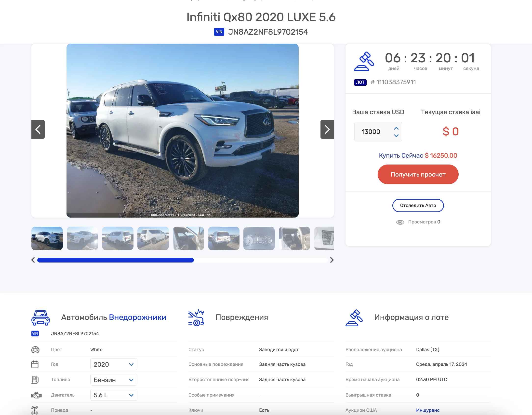Click the Основные повреждения value Задняя часть кузова
This screenshot has height=415, width=532.
282,364
